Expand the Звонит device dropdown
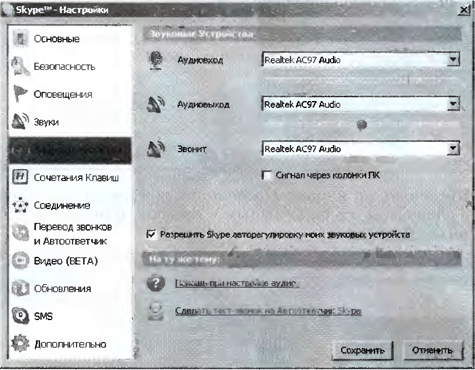 [453, 148]
